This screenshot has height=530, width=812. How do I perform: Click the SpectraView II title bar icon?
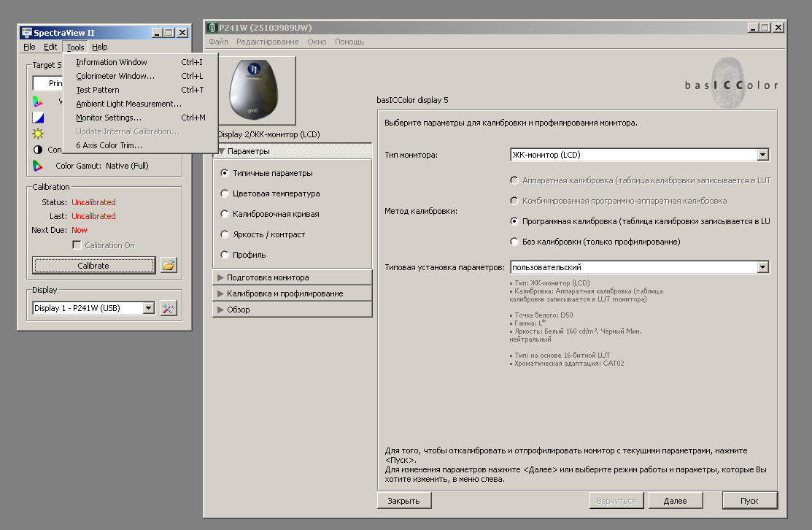[x=26, y=33]
